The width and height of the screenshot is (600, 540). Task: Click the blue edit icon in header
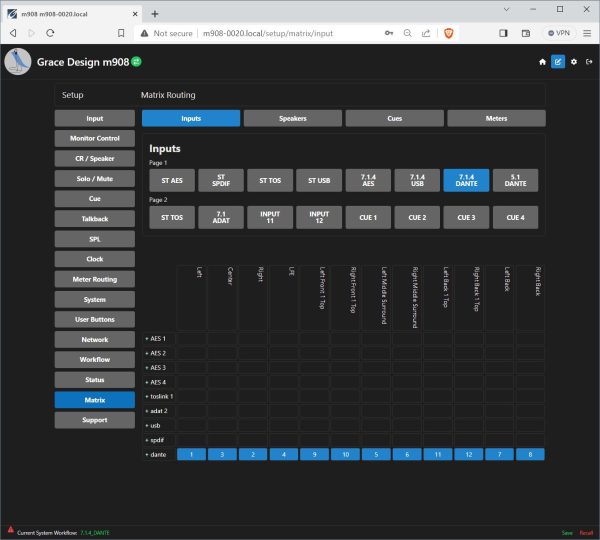pyautogui.click(x=558, y=62)
